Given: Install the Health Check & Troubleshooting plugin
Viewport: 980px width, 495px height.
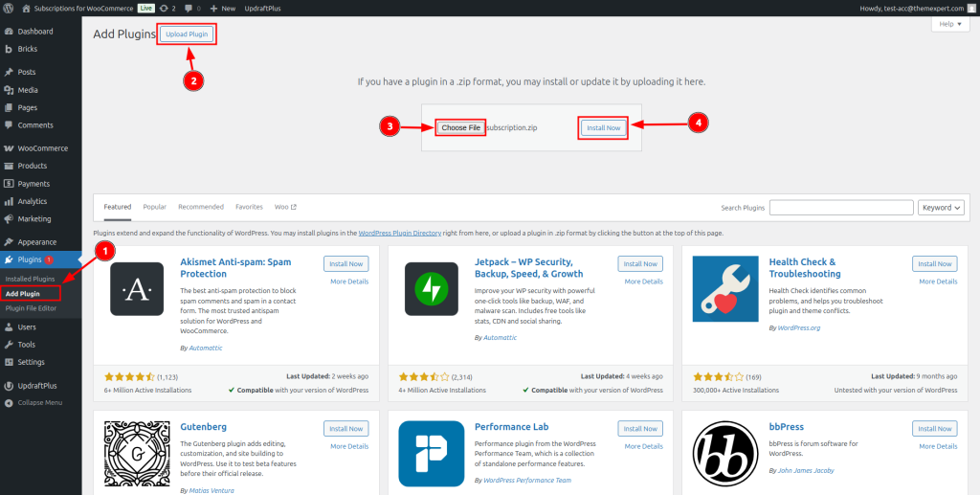Looking at the screenshot, I should point(935,263).
